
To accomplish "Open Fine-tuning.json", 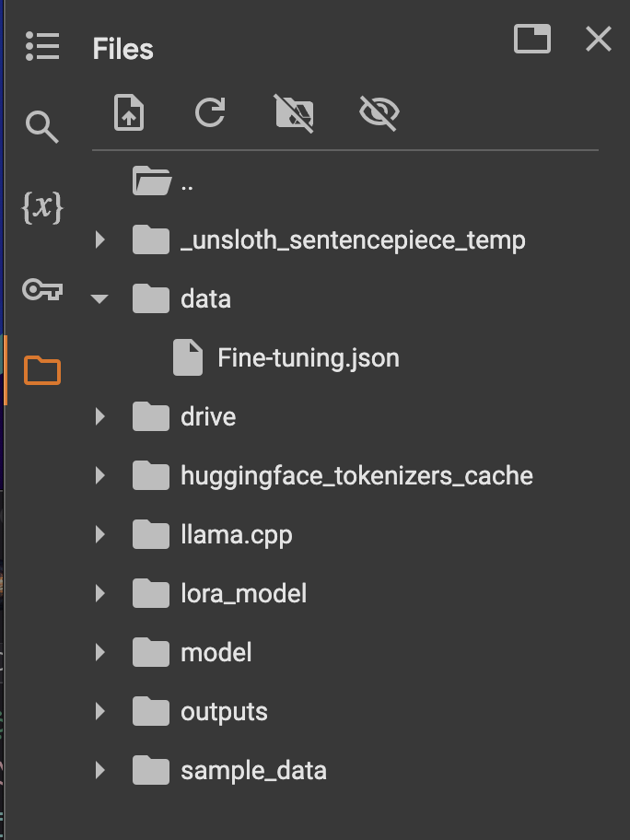I will click(307, 357).
